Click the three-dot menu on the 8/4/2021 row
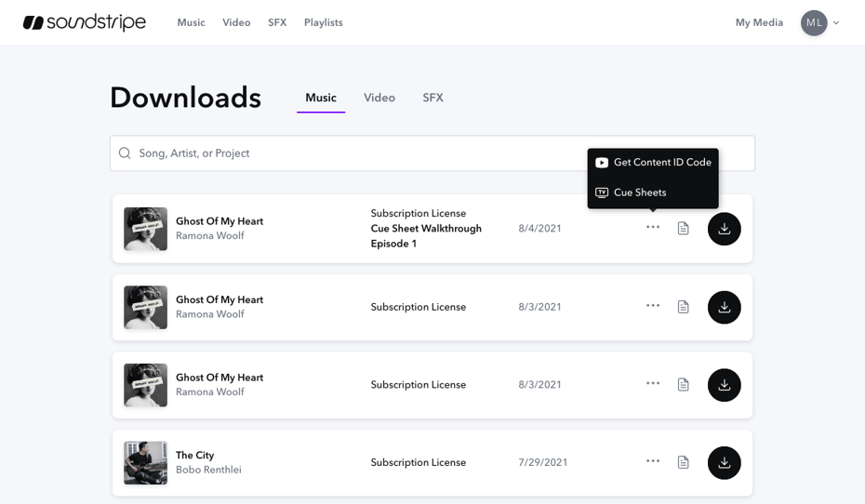Screen dimensions: 865x504 pos(653,228)
